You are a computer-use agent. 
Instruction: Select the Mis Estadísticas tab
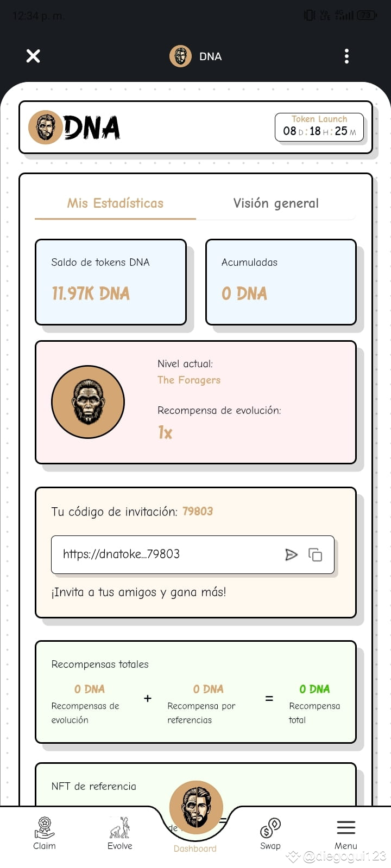tap(115, 203)
